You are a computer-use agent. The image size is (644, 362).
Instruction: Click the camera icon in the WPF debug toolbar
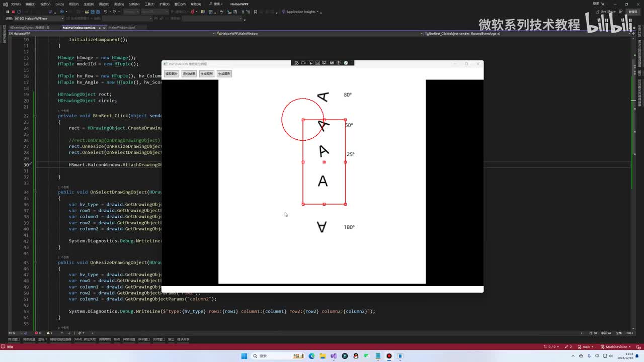(304, 63)
